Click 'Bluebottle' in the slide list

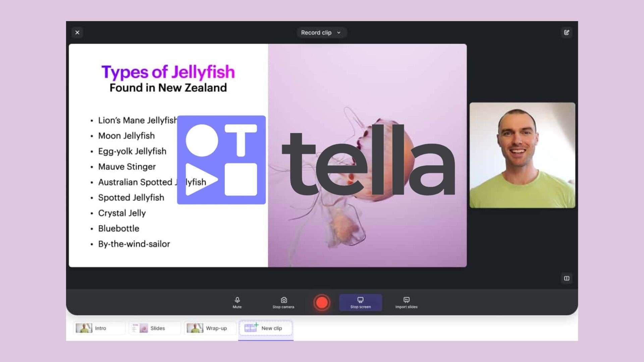[118, 229]
